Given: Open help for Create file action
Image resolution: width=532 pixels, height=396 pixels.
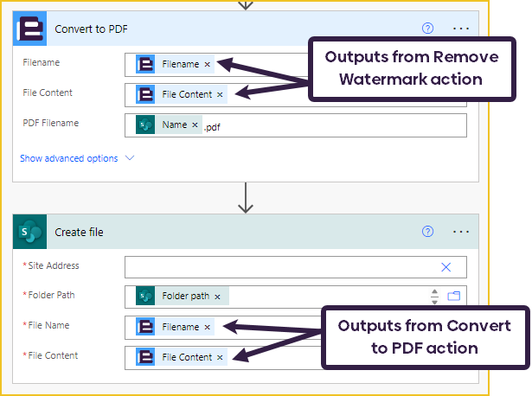Looking at the screenshot, I should pyautogui.click(x=427, y=232).
